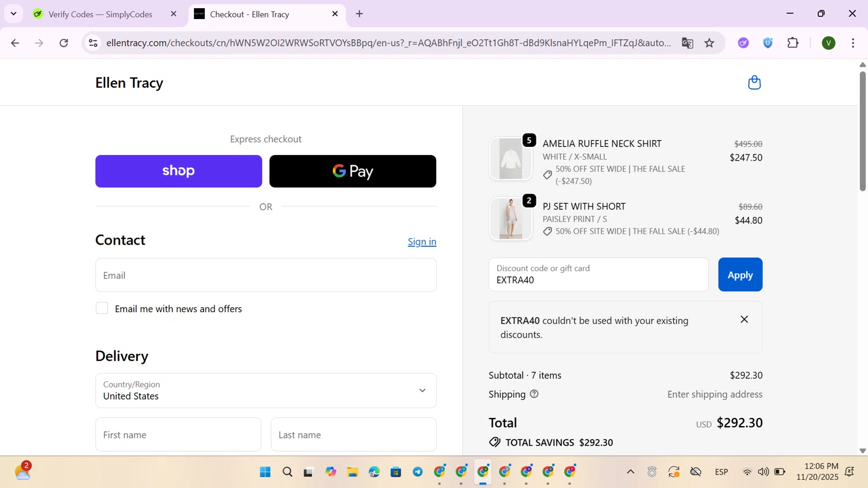Click the Shop Pay express checkout button

[178, 171]
